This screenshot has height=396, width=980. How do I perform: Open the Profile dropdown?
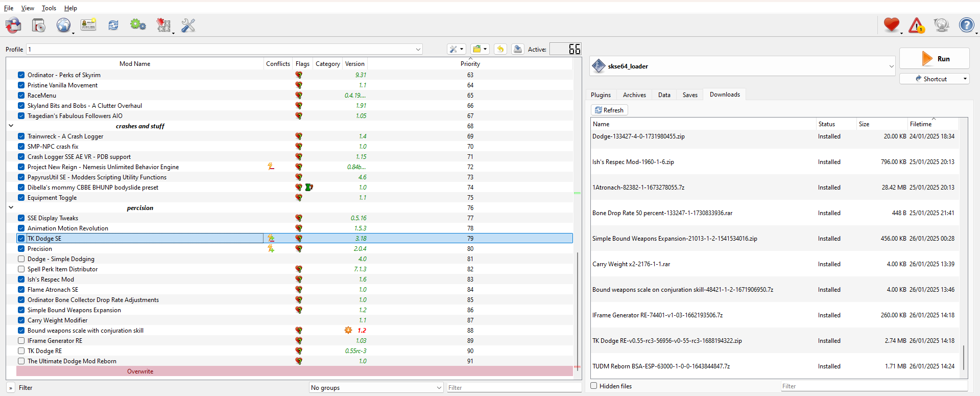[225, 49]
